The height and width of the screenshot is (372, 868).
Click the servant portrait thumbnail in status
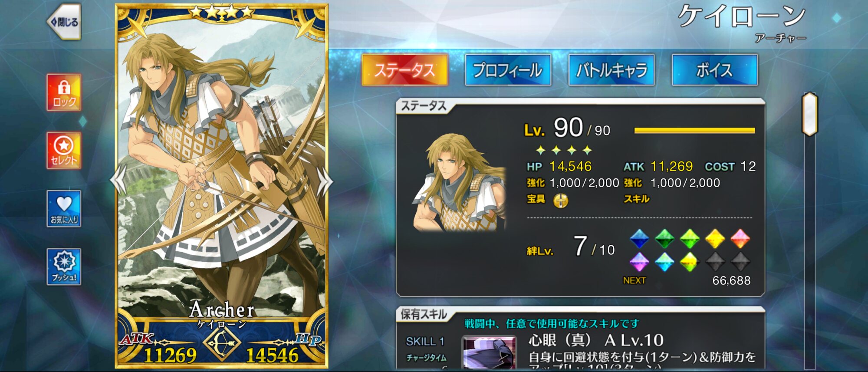(x=459, y=182)
